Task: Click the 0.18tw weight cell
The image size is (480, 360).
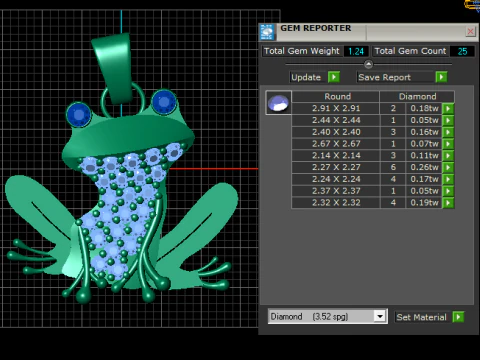Action: tap(424, 108)
